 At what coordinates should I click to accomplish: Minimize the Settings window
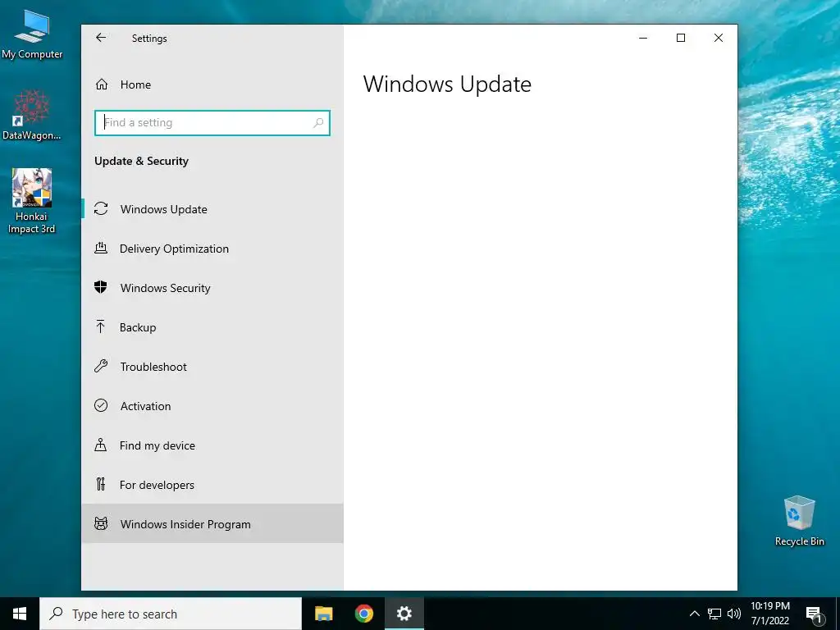tap(643, 38)
